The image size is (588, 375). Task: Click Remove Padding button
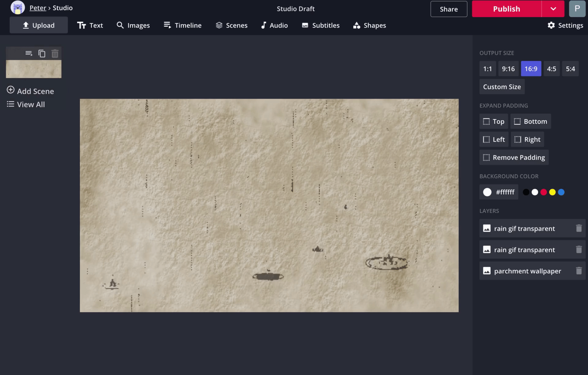514,157
